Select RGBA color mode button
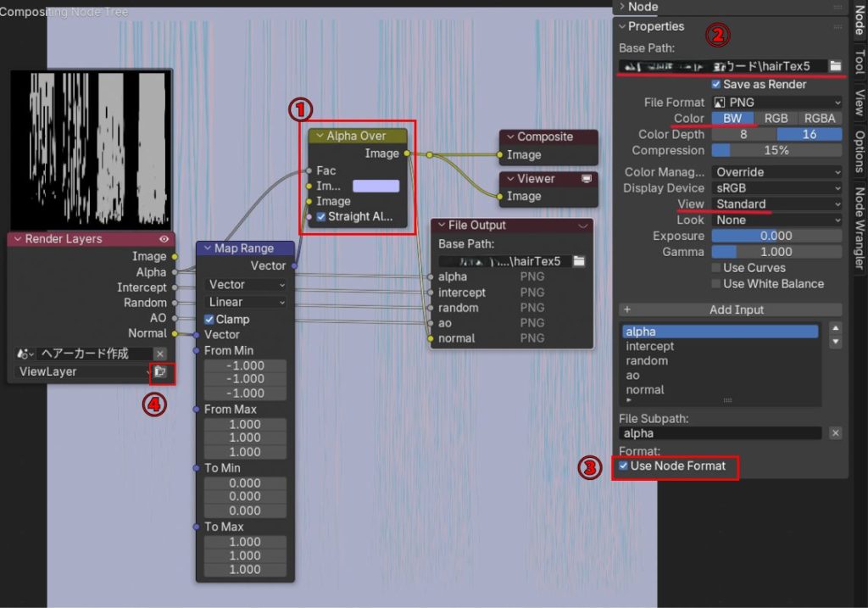 tap(820, 119)
